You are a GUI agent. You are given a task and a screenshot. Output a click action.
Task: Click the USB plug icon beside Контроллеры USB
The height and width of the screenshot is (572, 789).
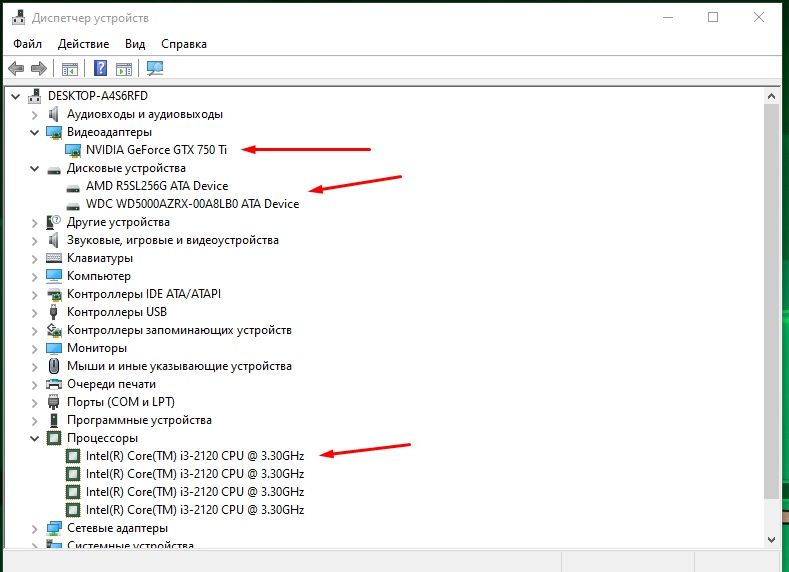pos(53,312)
